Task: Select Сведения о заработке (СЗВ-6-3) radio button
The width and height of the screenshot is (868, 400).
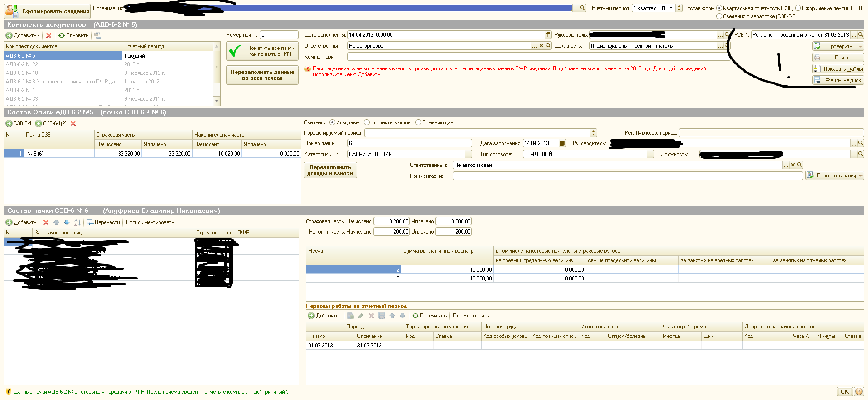Action: (719, 16)
